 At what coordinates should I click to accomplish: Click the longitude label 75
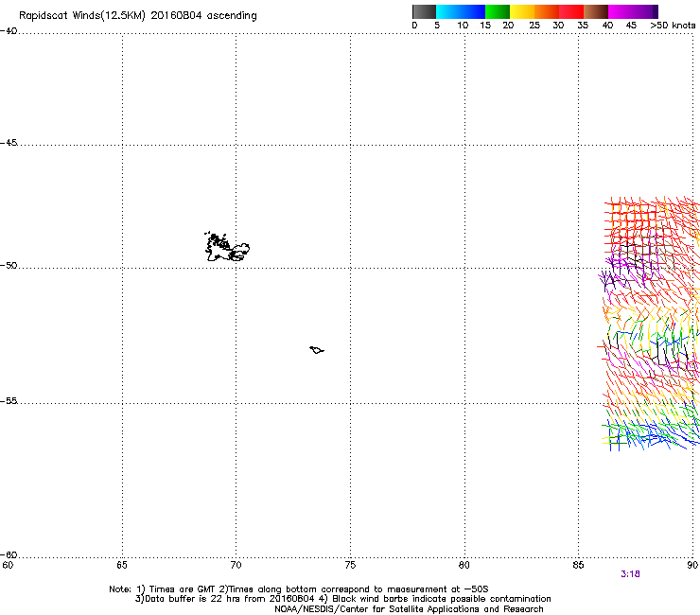pyautogui.click(x=350, y=565)
